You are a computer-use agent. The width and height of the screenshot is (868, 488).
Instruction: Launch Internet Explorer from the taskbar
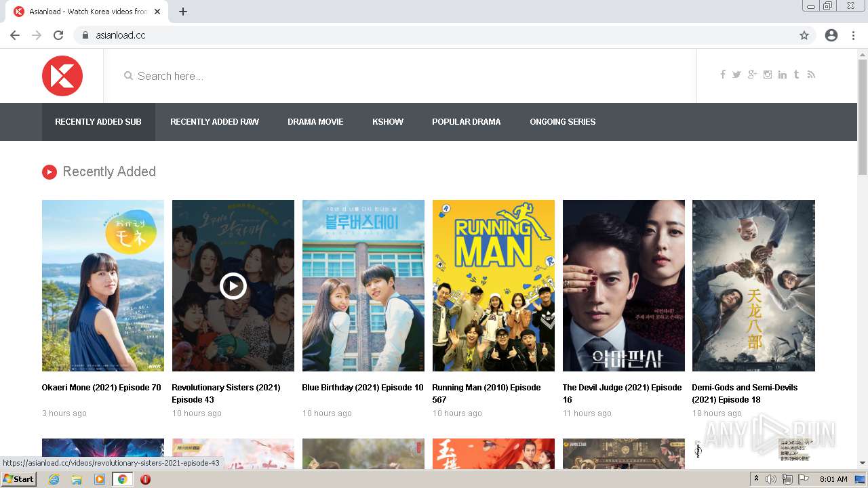click(x=54, y=479)
